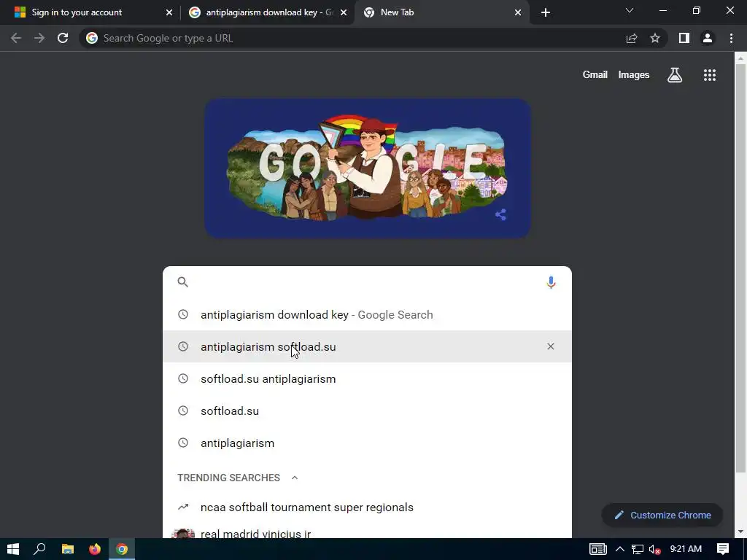
Task: Close the 'Sign in to your account' tab
Action: [169, 12]
